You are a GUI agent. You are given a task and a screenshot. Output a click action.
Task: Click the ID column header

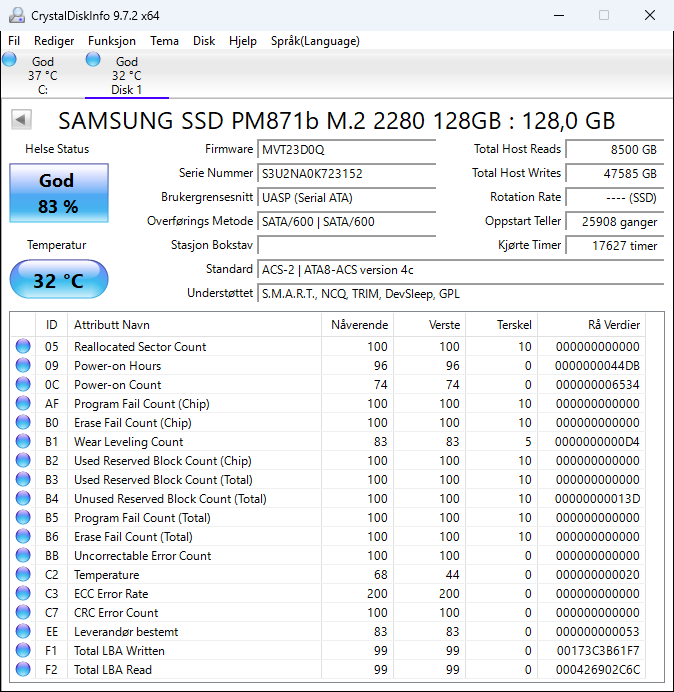click(x=52, y=325)
